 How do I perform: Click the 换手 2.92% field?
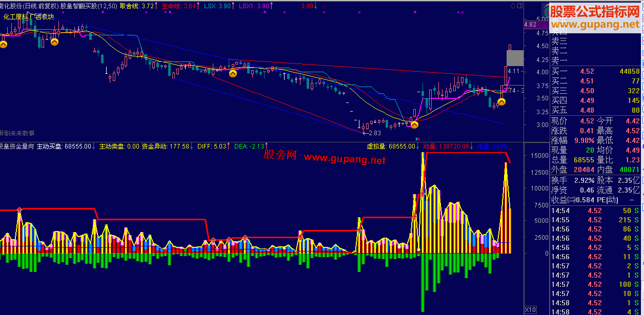pyautogui.click(x=573, y=180)
